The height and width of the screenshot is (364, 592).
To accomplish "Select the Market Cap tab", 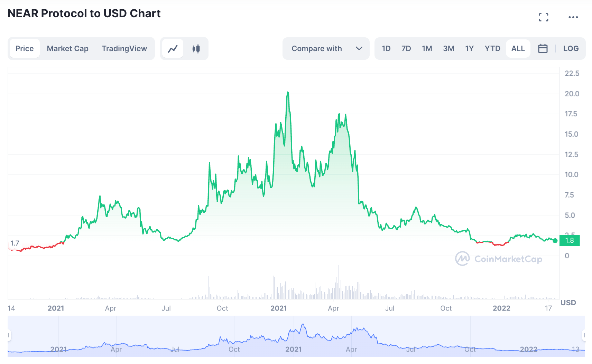I will coord(68,49).
